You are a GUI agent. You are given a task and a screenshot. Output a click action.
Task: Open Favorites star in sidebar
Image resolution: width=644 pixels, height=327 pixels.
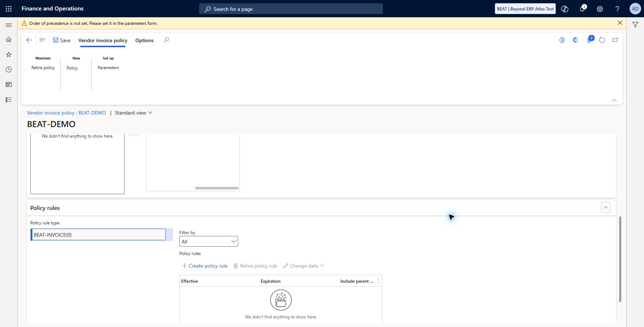point(9,55)
